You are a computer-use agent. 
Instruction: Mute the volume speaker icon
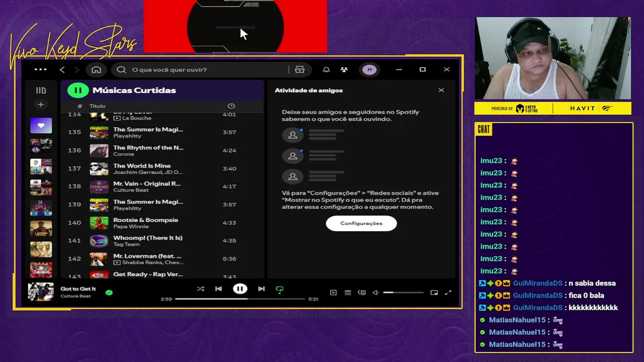(x=375, y=293)
